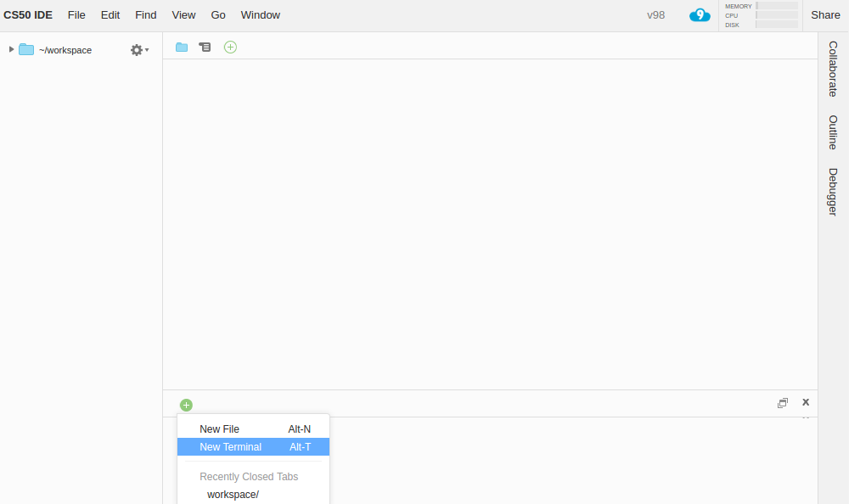Reopen the workspace/ closed tab
The image size is (849, 504).
pyautogui.click(x=253, y=495)
